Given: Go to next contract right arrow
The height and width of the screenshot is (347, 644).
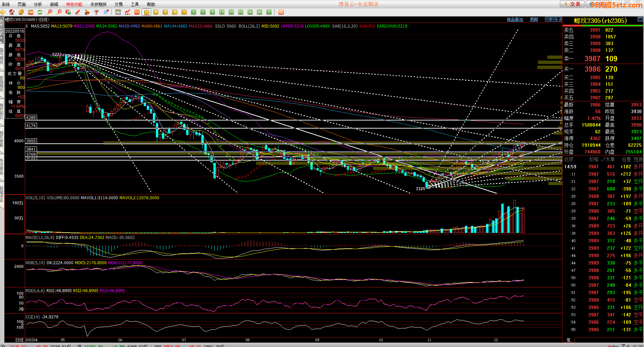Looking at the screenshot, I should click(x=553, y=19).
